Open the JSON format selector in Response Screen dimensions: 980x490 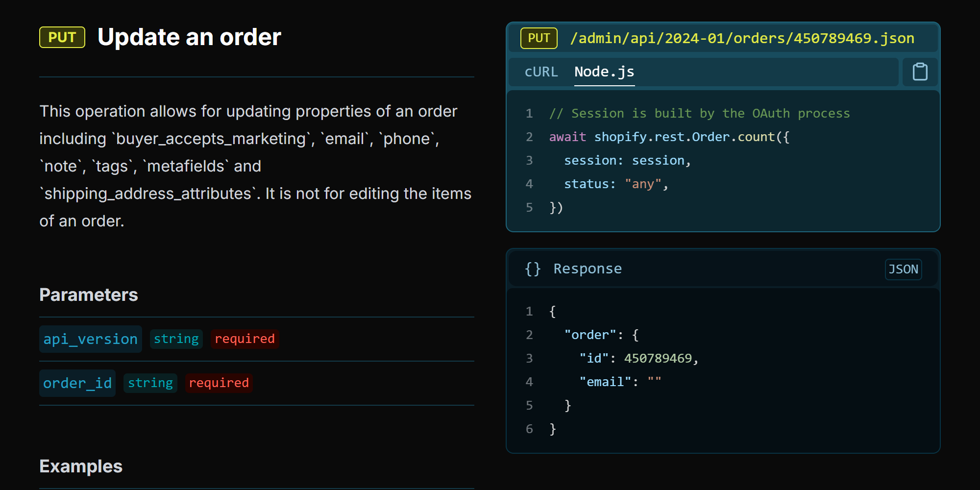pos(903,269)
